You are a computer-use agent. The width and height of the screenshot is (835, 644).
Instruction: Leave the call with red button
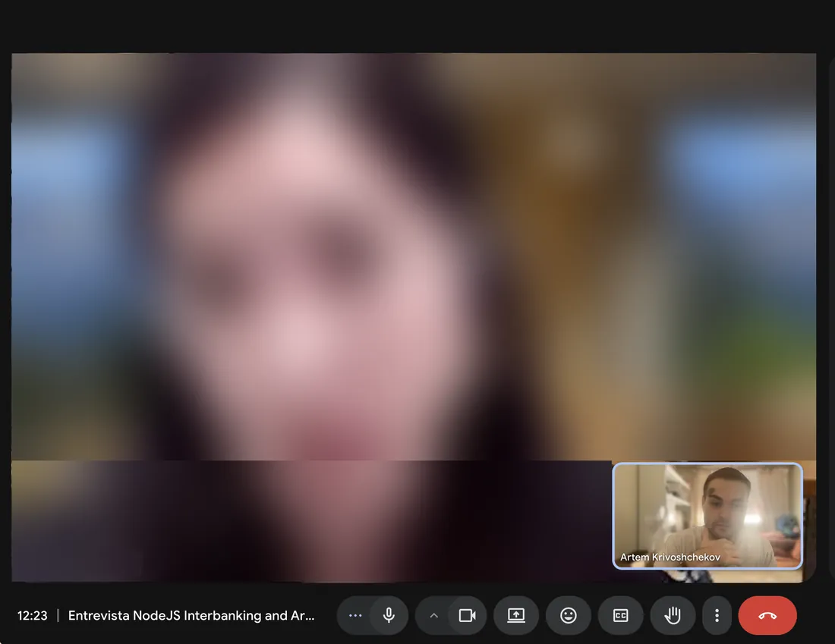(x=767, y=615)
